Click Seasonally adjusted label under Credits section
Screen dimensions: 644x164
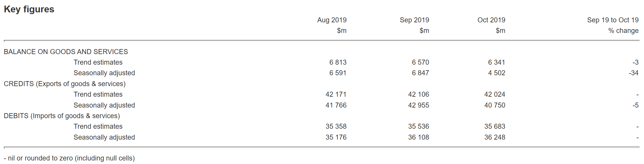point(104,105)
